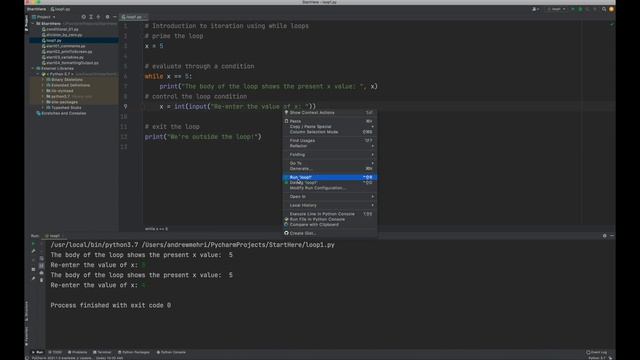The height and width of the screenshot is (360, 640).
Task: Open the Go To submenu
Action: point(329,163)
